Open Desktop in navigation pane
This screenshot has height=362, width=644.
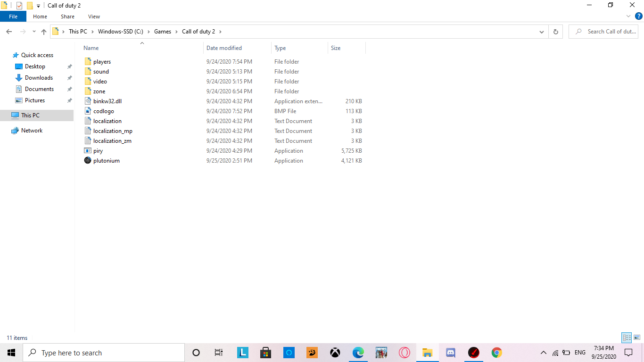coord(35,66)
